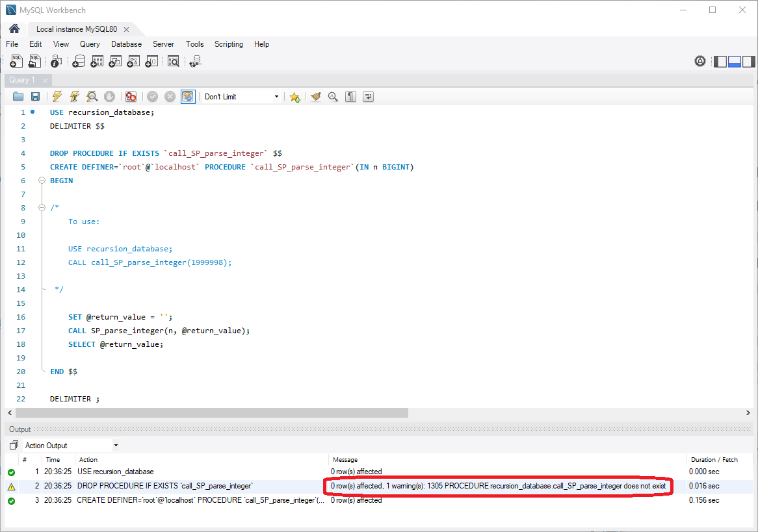This screenshot has width=758, height=532.
Task: Save script to file icon
Action: click(x=35, y=97)
